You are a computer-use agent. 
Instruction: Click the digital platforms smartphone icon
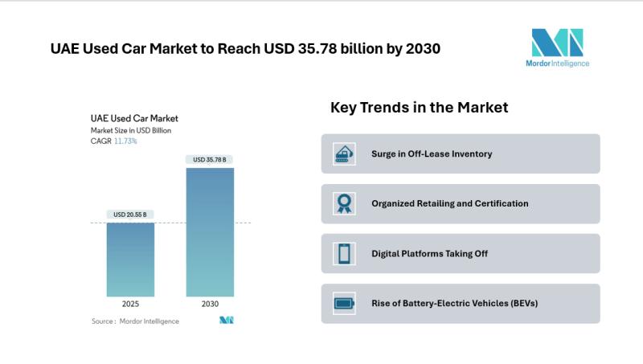coord(344,254)
